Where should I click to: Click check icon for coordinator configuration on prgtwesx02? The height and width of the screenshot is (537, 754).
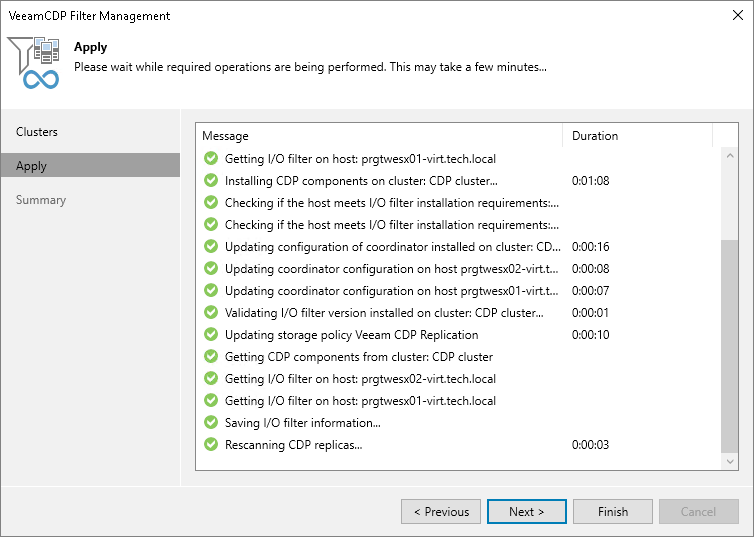coord(211,268)
